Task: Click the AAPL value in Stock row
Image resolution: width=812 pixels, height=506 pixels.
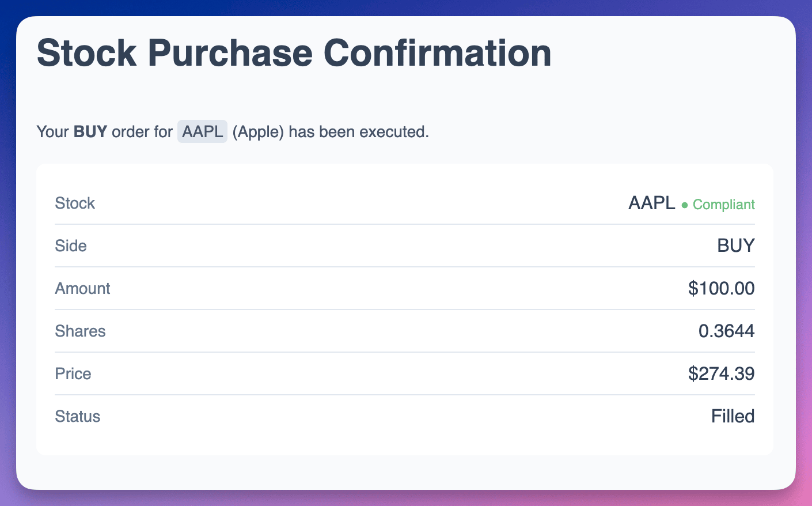Action: 652,203
